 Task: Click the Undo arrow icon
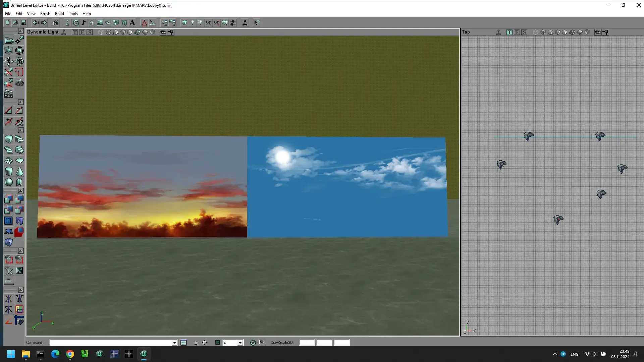pos(35,22)
